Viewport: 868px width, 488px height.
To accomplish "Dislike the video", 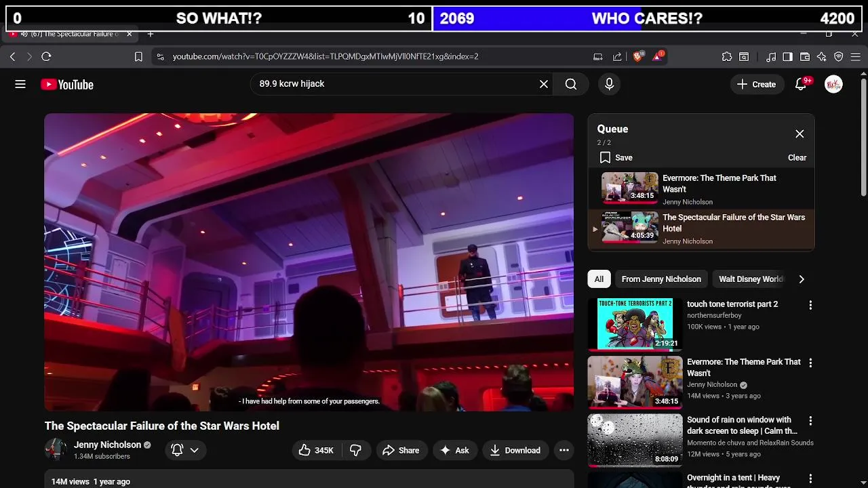I will (x=355, y=450).
